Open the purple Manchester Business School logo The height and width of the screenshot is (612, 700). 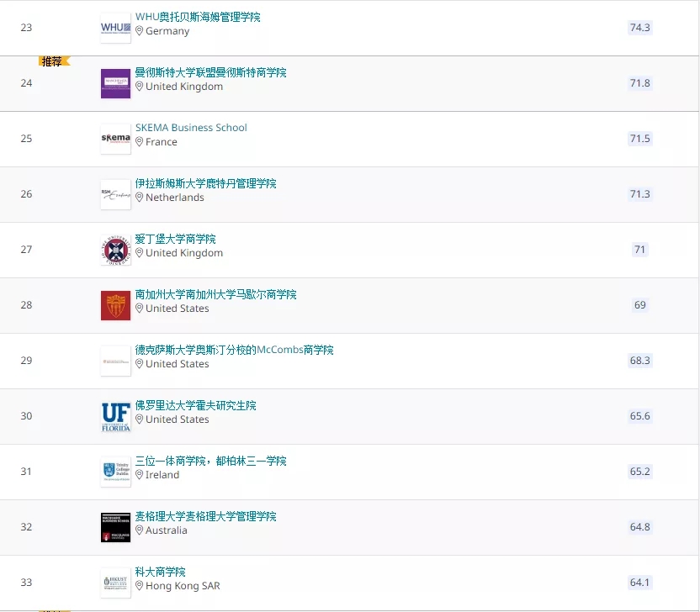(x=115, y=83)
